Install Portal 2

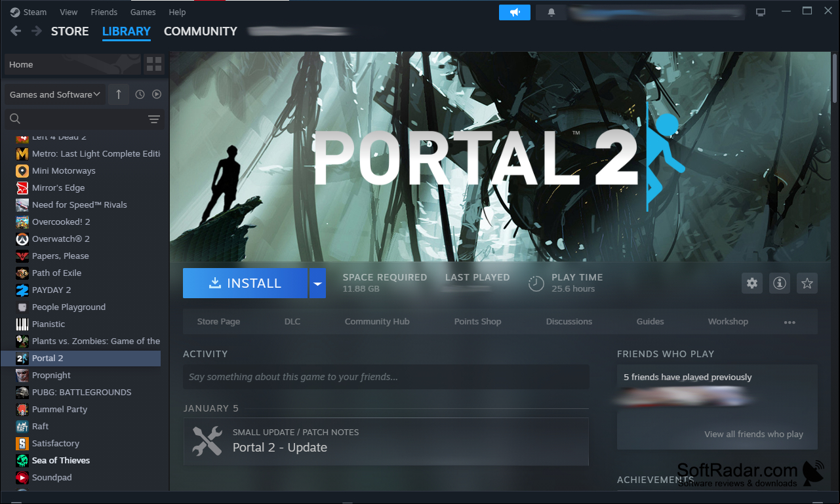point(245,283)
